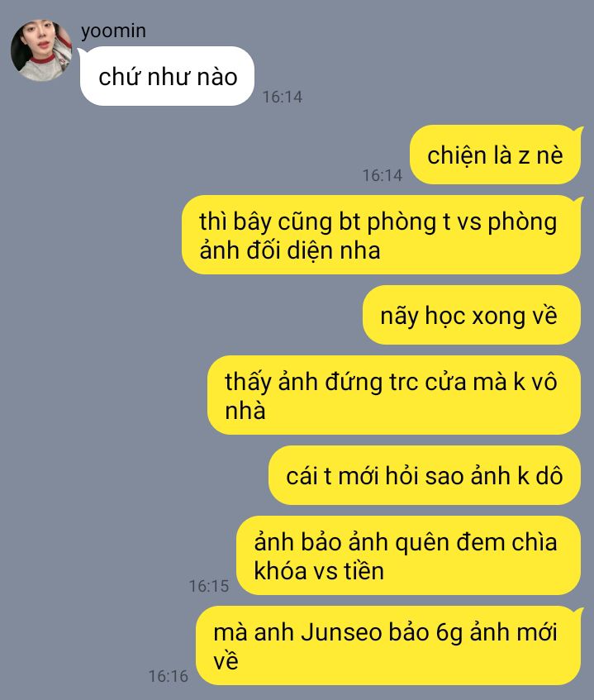Tap the 'cái t mới hỏi sao' message

425,475
